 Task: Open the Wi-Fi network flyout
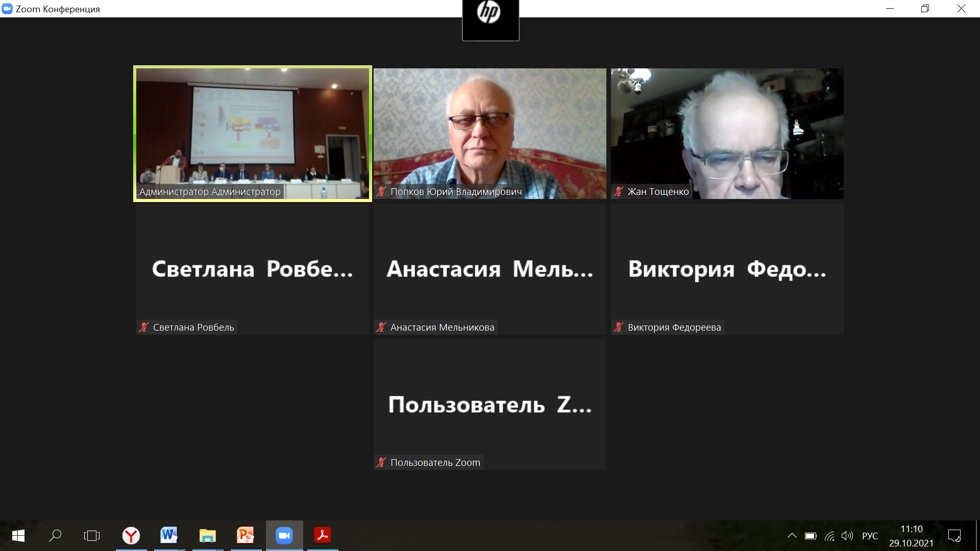[x=829, y=536]
